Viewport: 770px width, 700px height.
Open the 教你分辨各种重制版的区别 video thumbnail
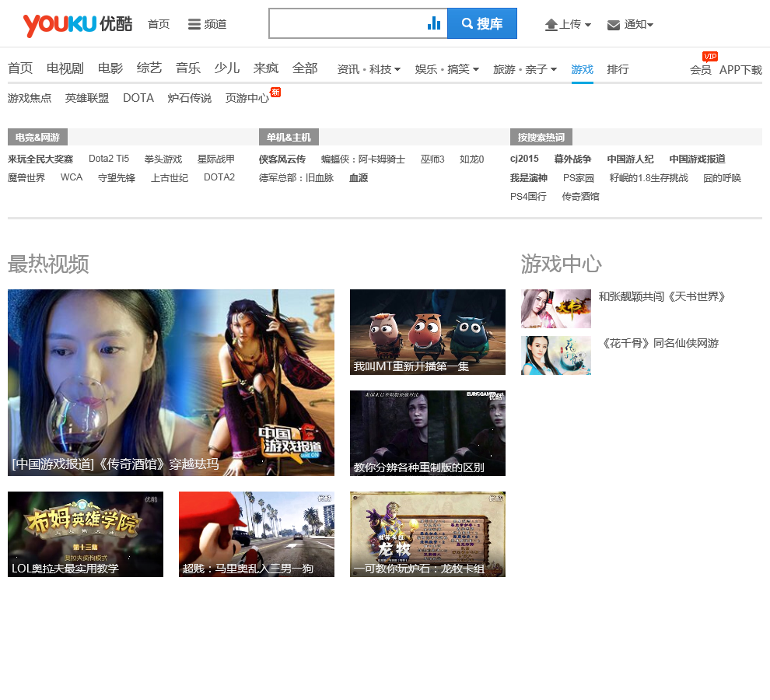coord(428,432)
